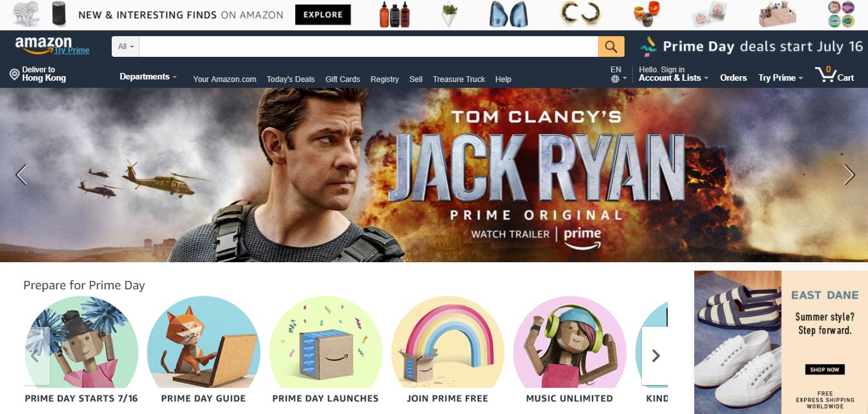Show previous hero banner with left arrow
Viewport: 868px width, 414px height.
click(21, 175)
